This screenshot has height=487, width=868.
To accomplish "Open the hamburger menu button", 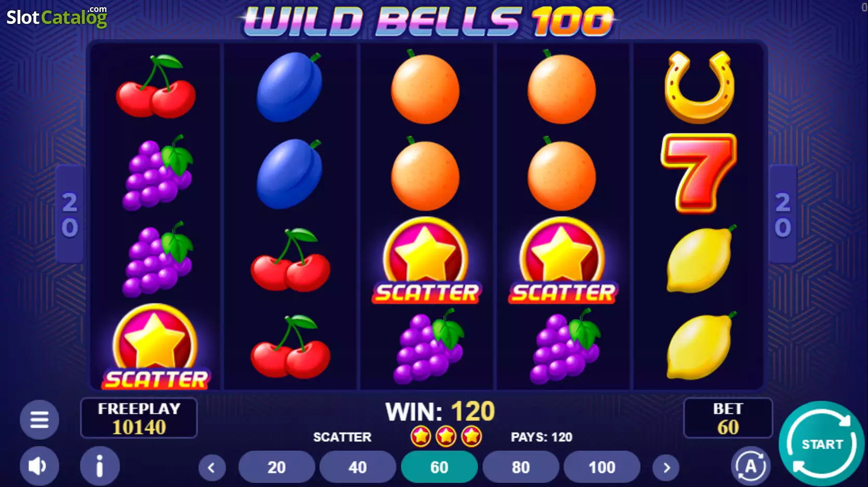I will pyautogui.click(x=39, y=419).
